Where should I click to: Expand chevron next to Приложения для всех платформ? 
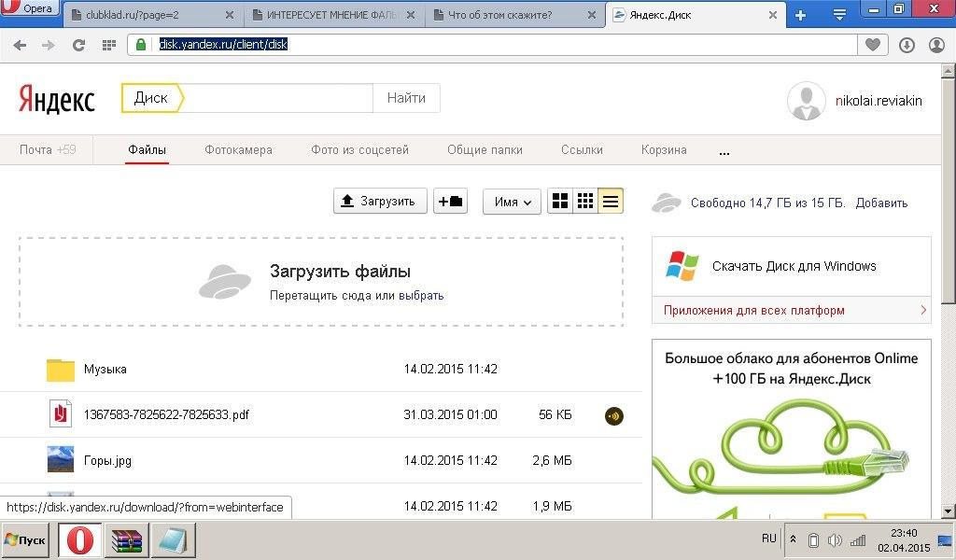[x=923, y=310]
